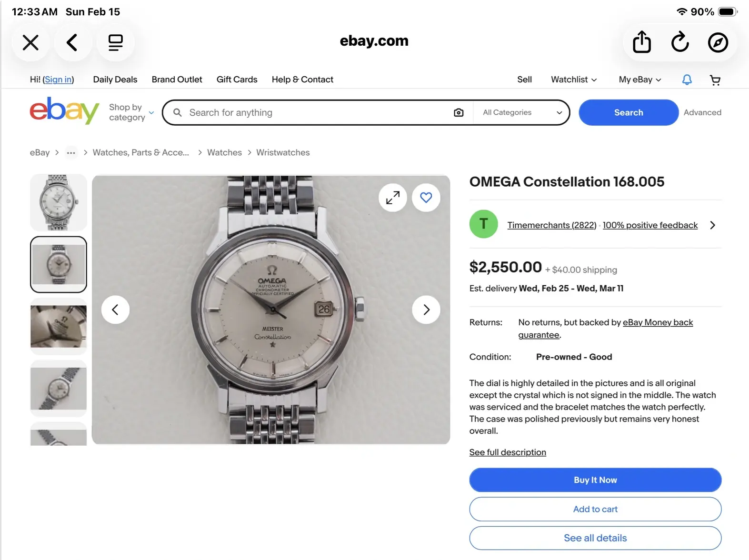Image resolution: width=749 pixels, height=560 pixels.
Task: Expand the All Categories dropdown
Action: pyautogui.click(x=522, y=112)
